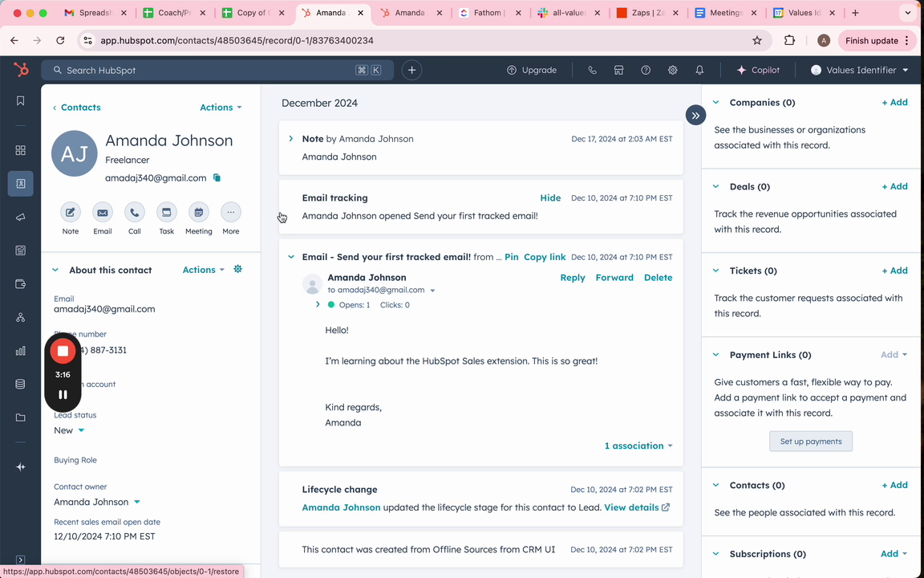Switch to all-values Slack tab
This screenshot has width=924, height=578.
coord(568,12)
